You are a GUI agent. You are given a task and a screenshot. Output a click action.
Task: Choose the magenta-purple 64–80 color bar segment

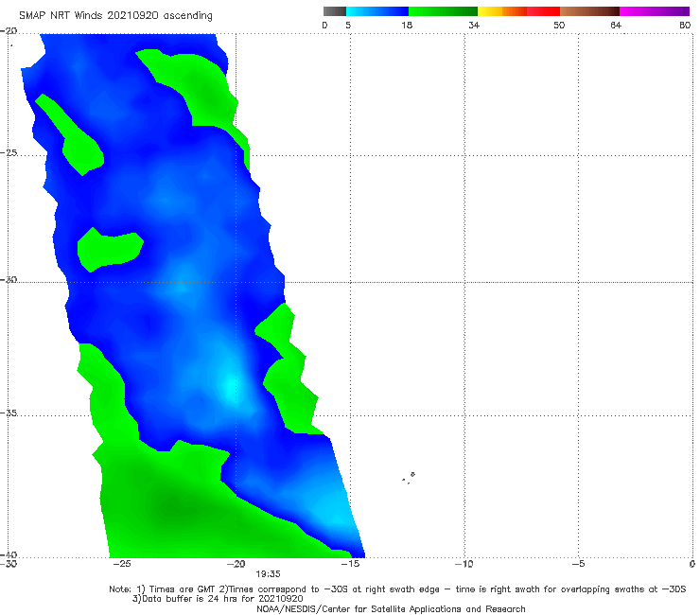(x=655, y=11)
